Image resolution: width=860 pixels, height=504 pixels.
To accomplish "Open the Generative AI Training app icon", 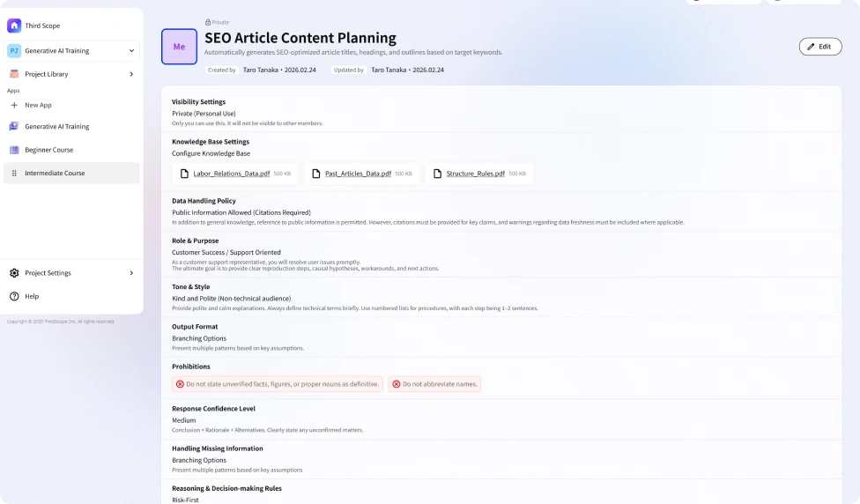I will (x=14, y=126).
